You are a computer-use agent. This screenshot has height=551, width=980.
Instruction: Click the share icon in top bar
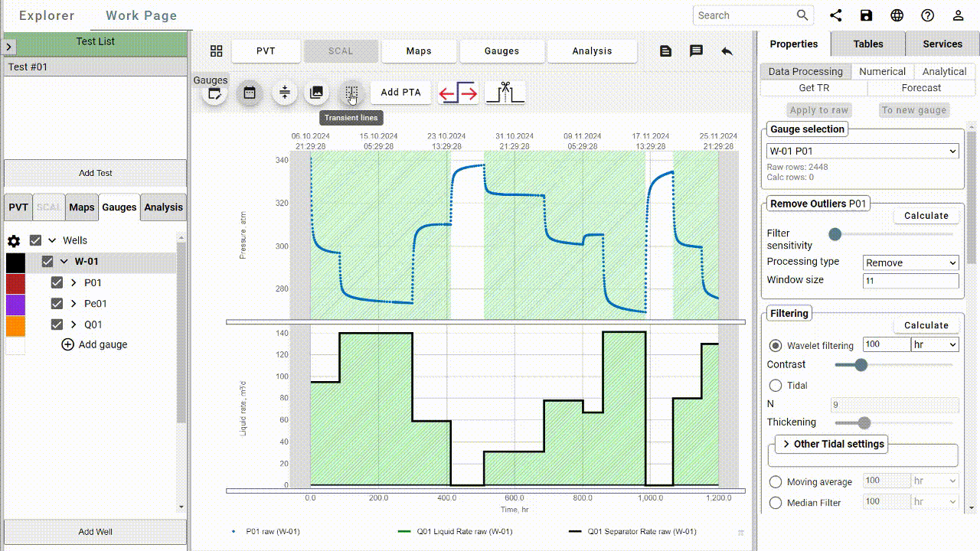pyautogui.click(x=836, y=15)
